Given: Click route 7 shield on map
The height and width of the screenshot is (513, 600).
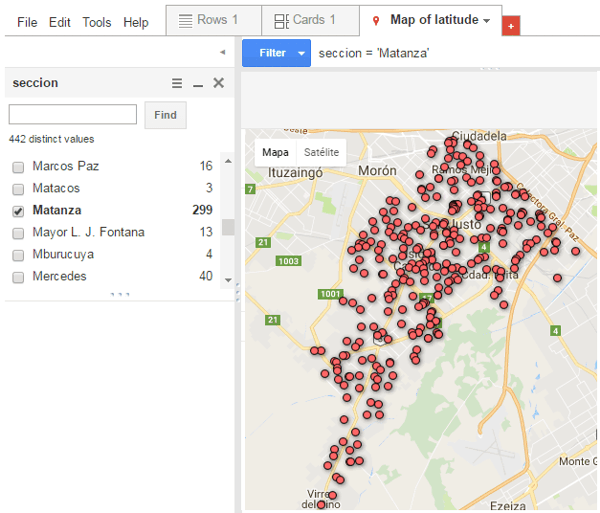Looking at the screenshot, I should pos(250,189).
